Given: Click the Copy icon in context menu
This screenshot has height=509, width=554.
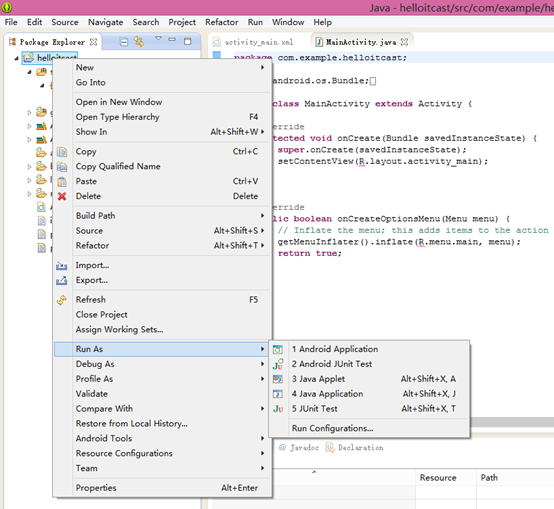Looking at the screenshot, I should (62, 152).
